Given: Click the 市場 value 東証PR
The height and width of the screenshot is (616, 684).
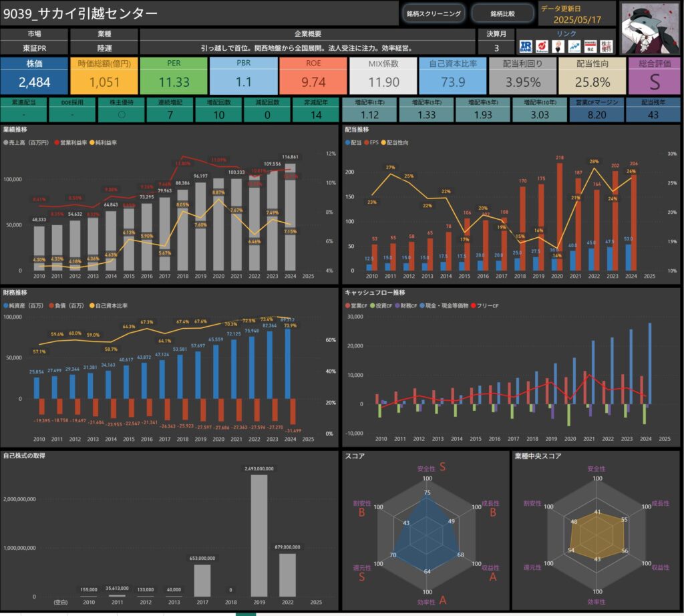Looking at the screenshot, I should click(34, 48).
